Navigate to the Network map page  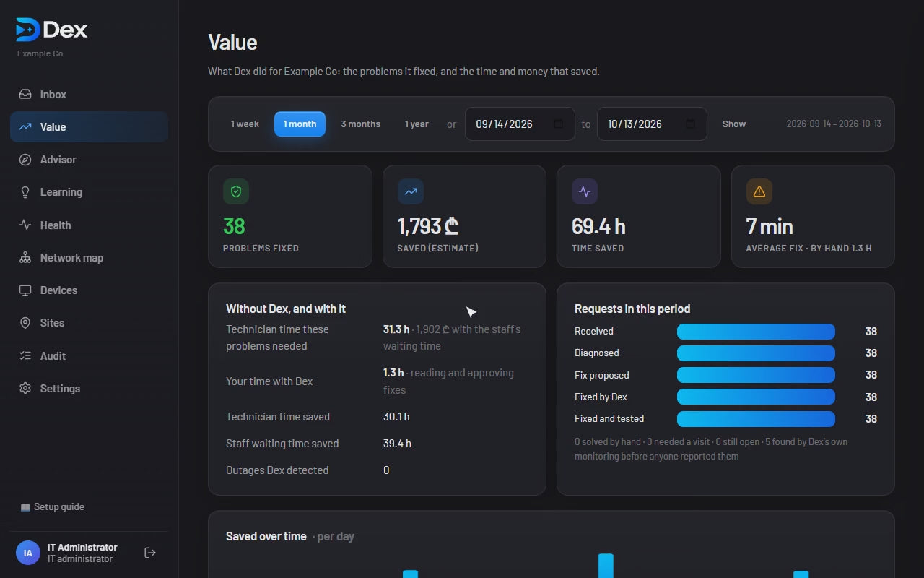tap(89, 258)
